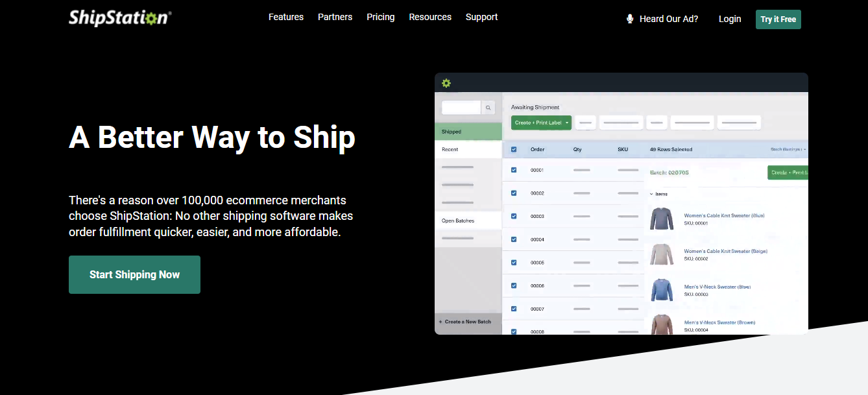The image size is (868, 395).
Task: Open the Create + Print Label dropdown arrow
Action: click(x=567, y=123)
